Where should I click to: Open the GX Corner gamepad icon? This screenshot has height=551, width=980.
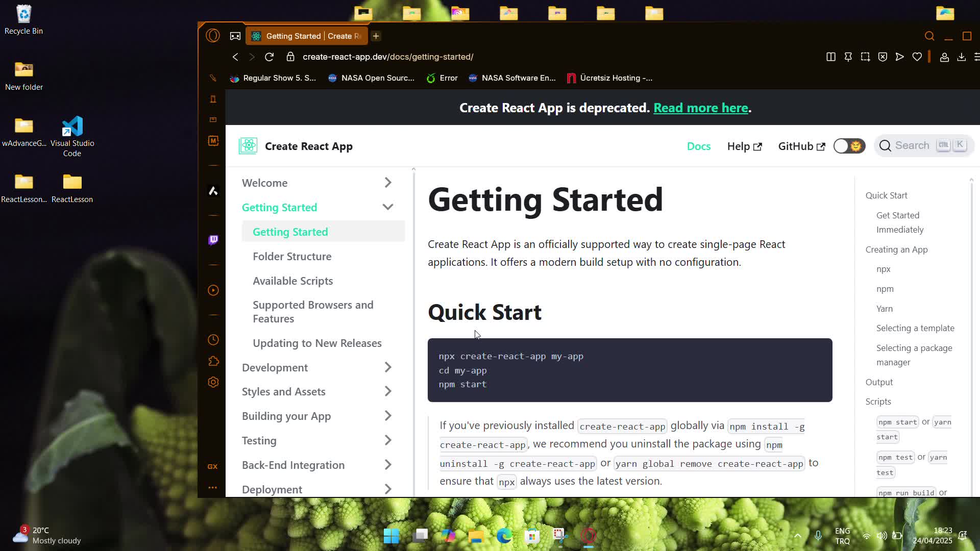tap(235, 36)
